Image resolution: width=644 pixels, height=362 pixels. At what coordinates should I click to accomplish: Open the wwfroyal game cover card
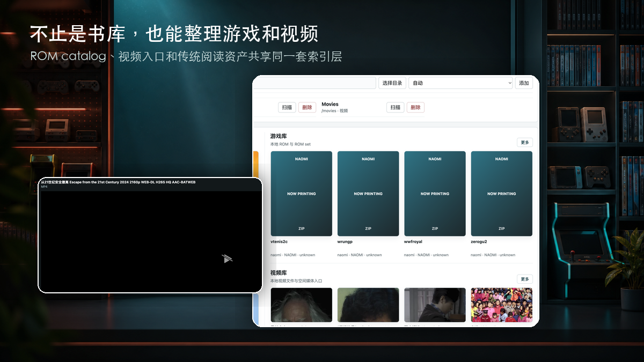[435, 194]
